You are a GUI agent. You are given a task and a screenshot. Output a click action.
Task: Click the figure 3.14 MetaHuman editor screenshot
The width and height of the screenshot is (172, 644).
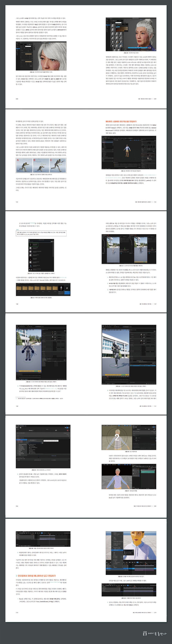click(x=129, y=153)
